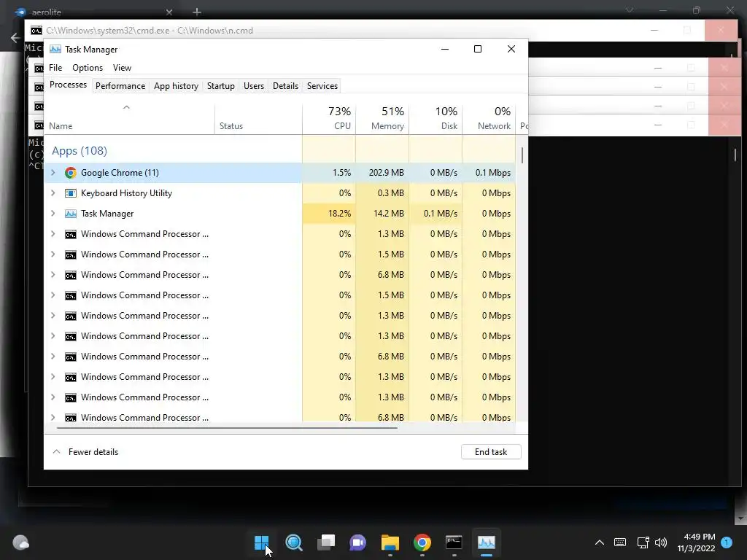
Task: Click the 14.2 MB memory value
Action: pyautogui.click(x=389, y=214)
